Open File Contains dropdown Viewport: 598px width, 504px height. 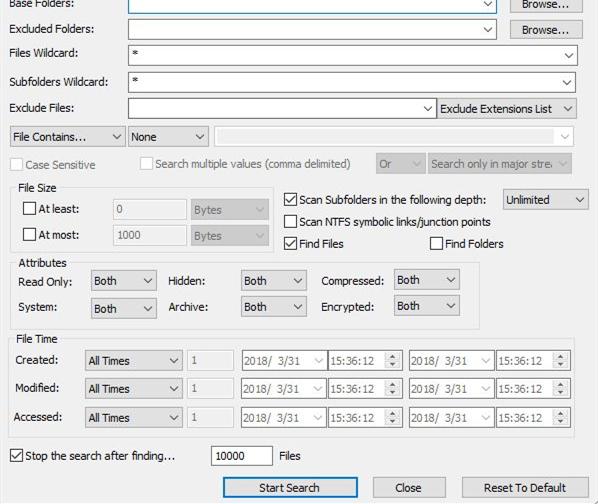[x=68, y=137]
